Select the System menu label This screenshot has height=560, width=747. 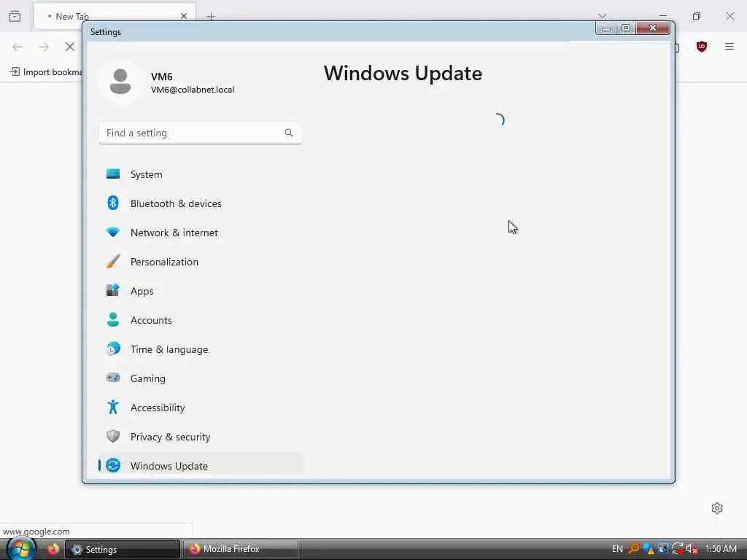coord(146,174)
